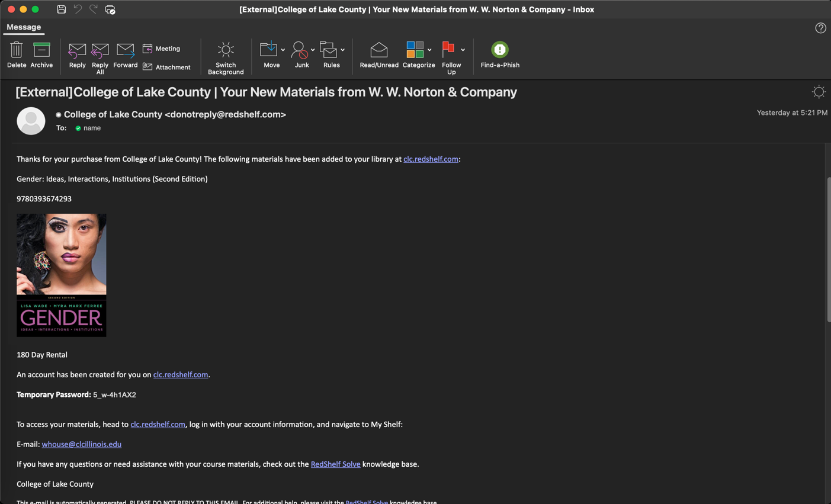Image resolution: width=831 pixels, height=504 pixels.
Task: Click the message vertical scrollbar
Action: pos(828,249)
